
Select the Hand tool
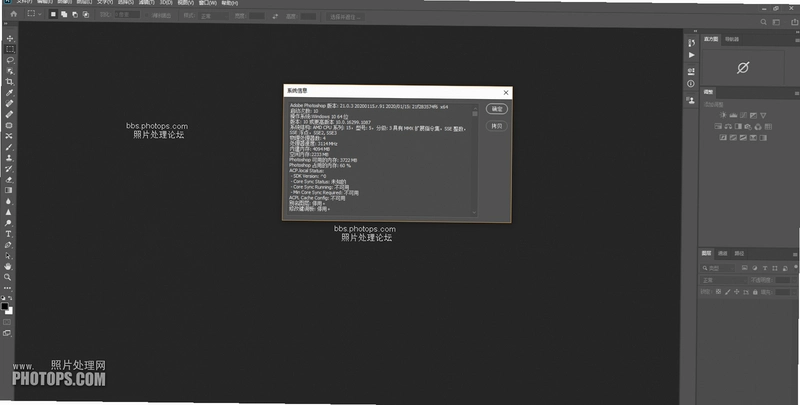click(8, 266)
